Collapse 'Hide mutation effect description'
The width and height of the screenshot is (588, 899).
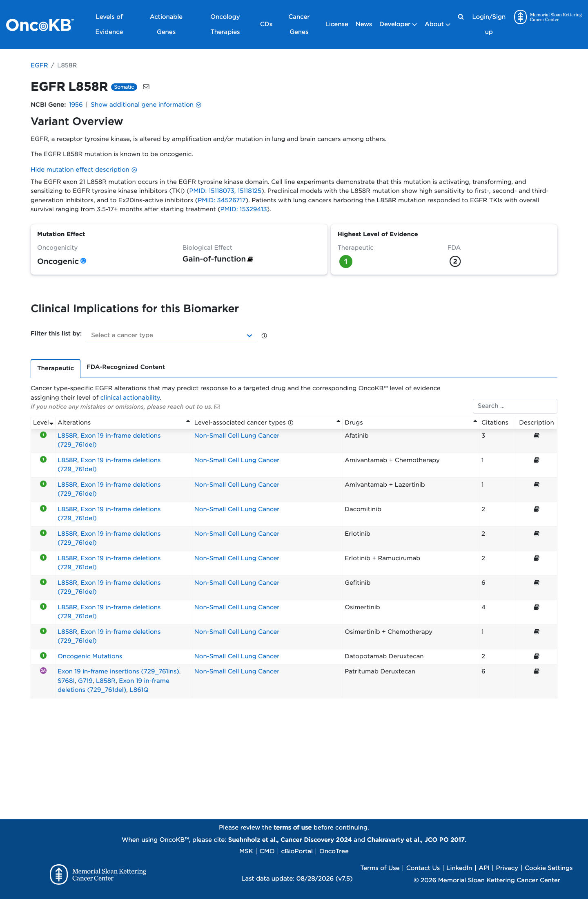[84, 170]
